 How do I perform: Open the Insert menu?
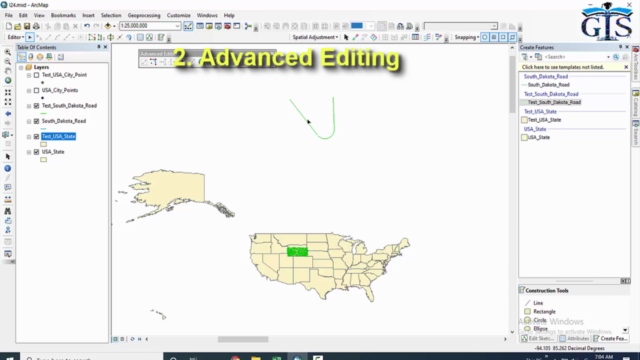88,16
